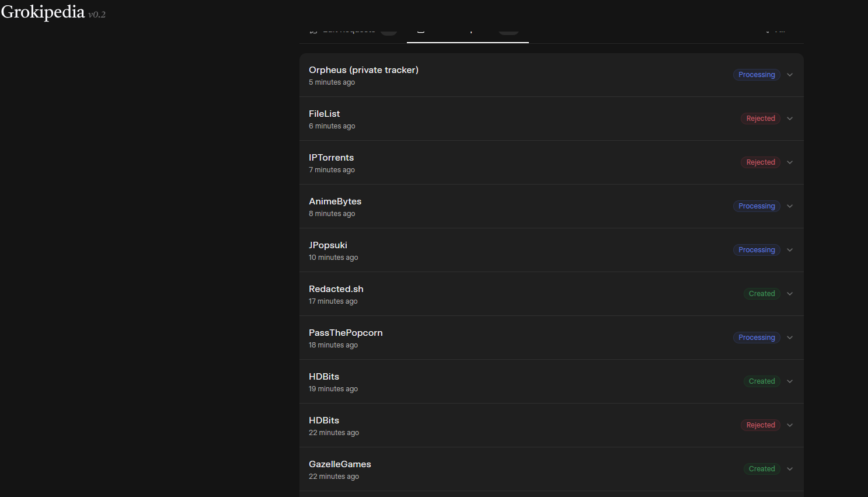
Task: Expand the HDBits row marked Created
Action: (790, 381)
